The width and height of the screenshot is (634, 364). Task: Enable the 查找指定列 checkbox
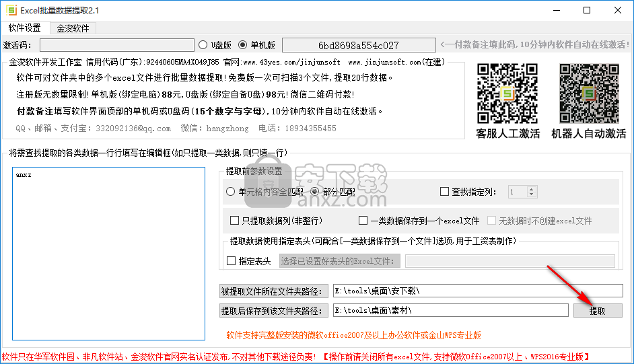pos(444,192)
